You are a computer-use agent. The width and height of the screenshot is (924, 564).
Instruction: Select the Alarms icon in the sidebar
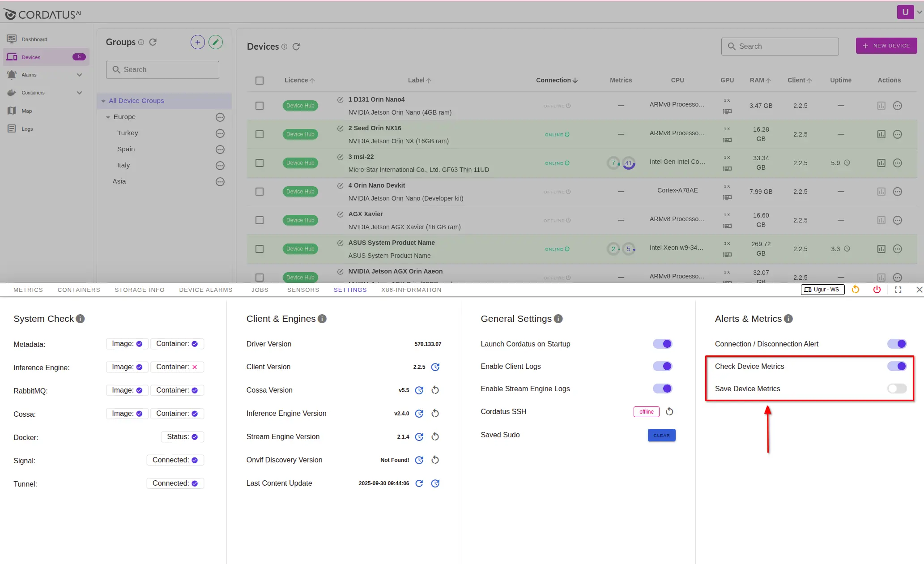point(12,75)
